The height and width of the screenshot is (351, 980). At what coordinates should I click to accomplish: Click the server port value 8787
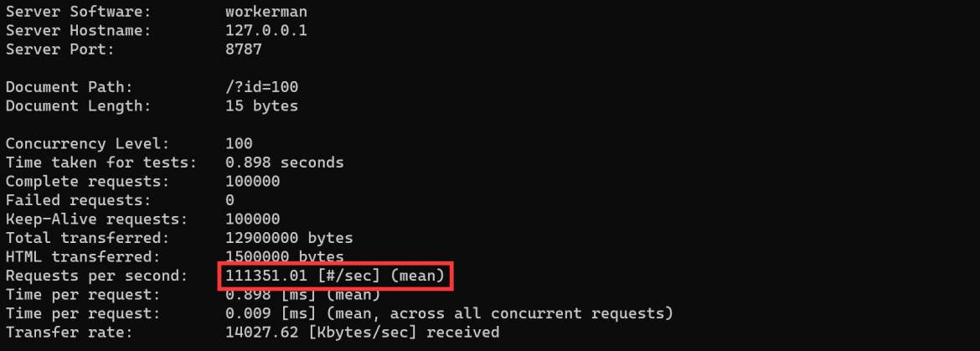(243, 49)
